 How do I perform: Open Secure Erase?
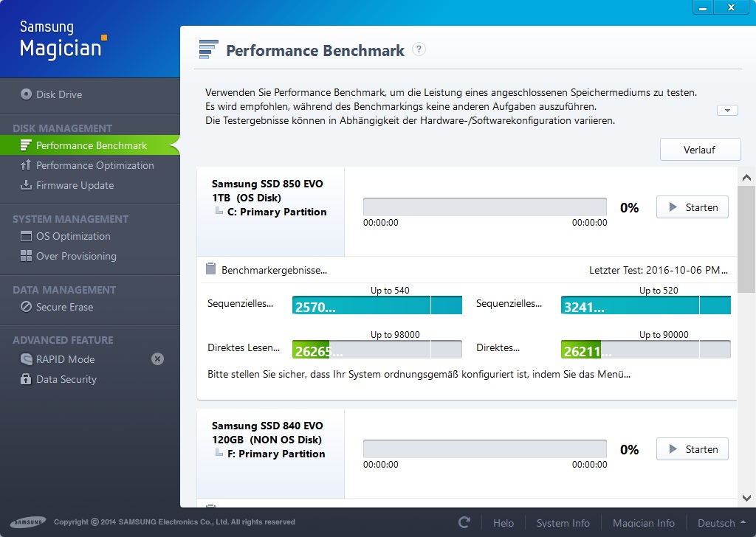65,308
